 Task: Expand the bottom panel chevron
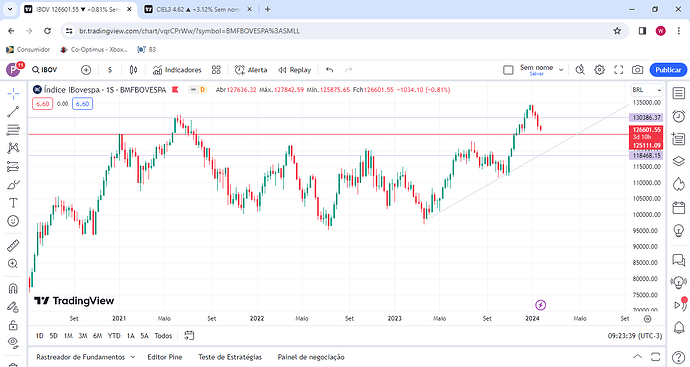click(638, 356)
